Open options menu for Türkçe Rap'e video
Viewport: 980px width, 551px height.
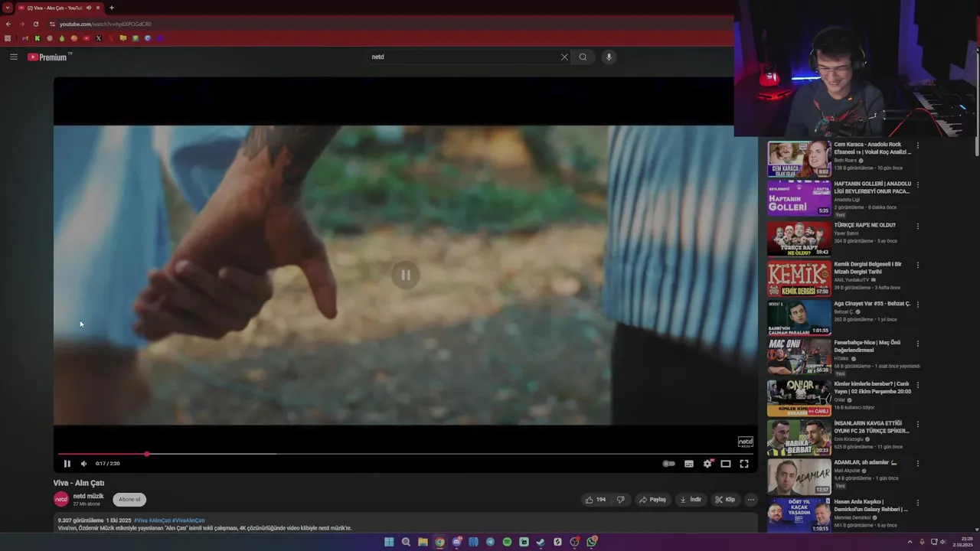coord(918,227)
